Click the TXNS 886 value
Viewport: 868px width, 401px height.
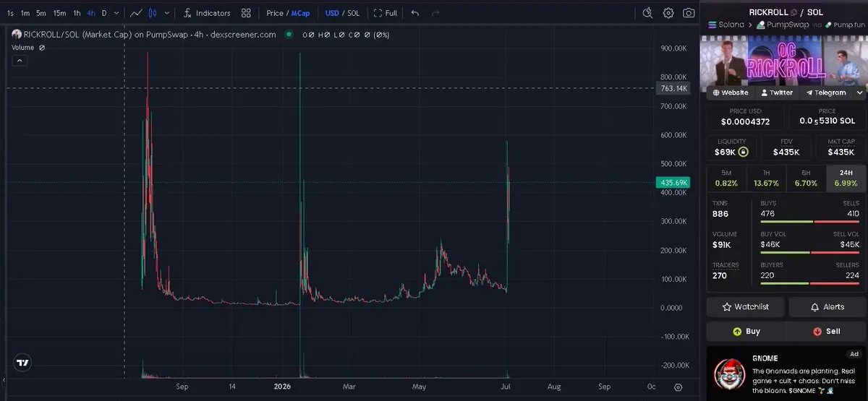[x=720, y=214]
